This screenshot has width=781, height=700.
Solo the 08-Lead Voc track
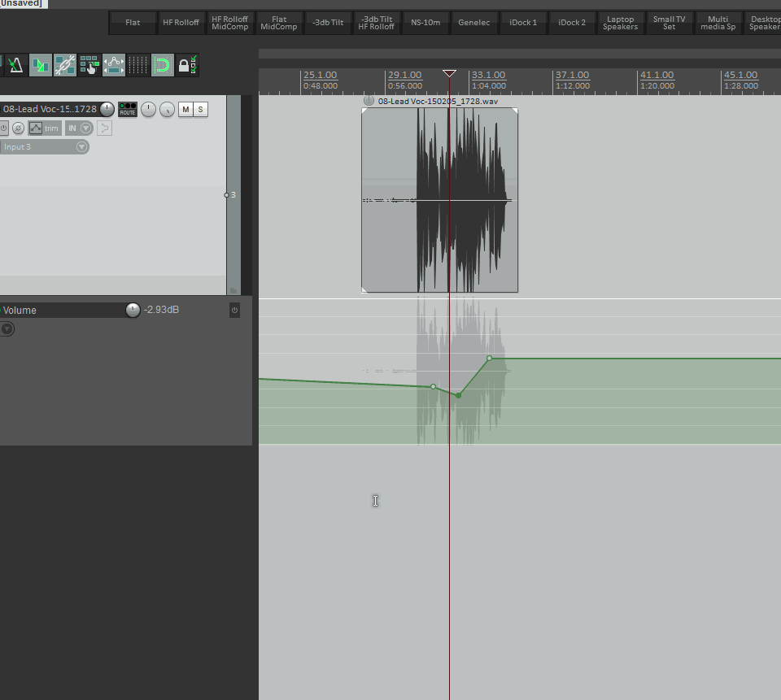(200, 110)
